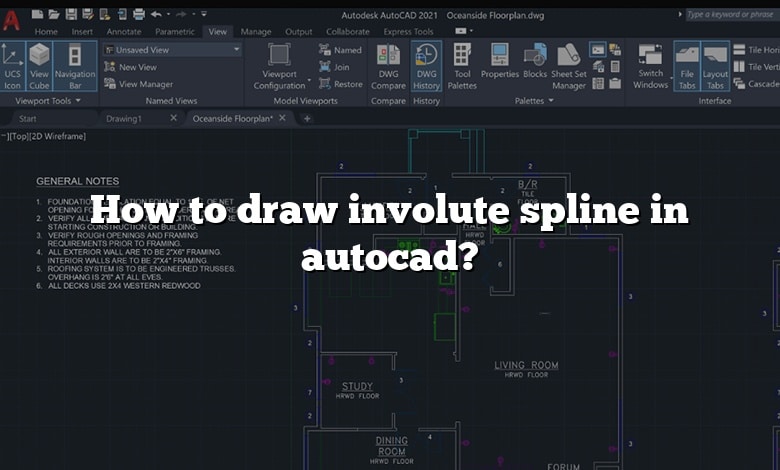Viewport: 780px width, 470px height.
Task: Click the keyword search input field
Action: click(x=731, y=14)
